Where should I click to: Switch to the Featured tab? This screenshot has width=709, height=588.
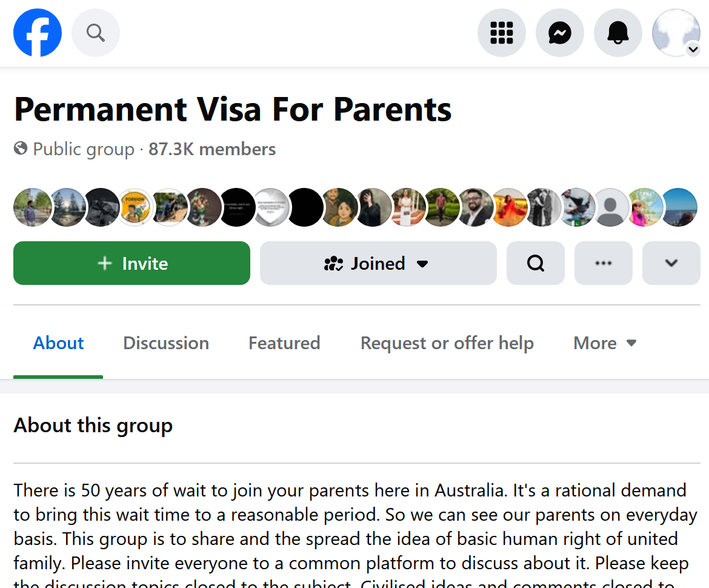coord(284,343)
